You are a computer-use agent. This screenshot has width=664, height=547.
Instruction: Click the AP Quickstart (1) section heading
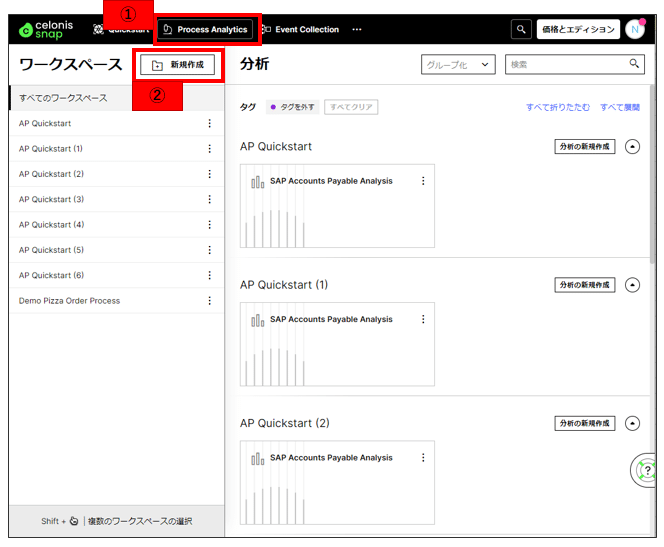coord(284,285)
